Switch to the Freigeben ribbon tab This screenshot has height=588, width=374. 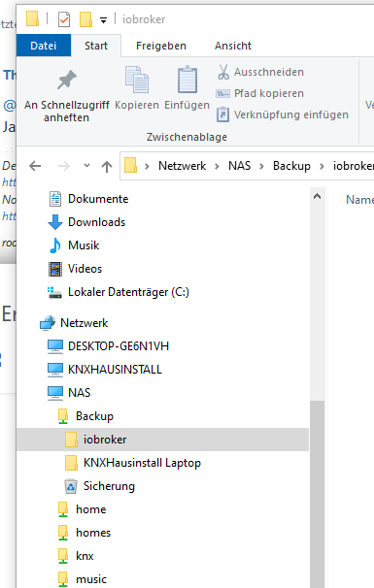point(161,46)
